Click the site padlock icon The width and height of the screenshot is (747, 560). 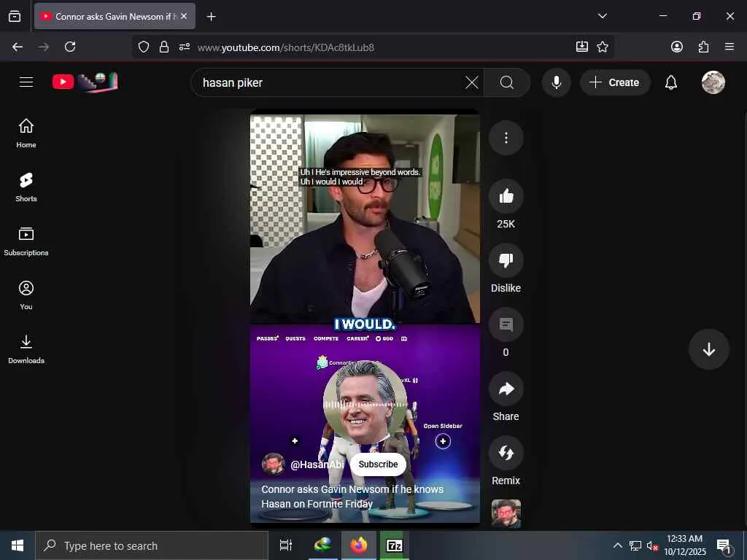tap(164, 47)
